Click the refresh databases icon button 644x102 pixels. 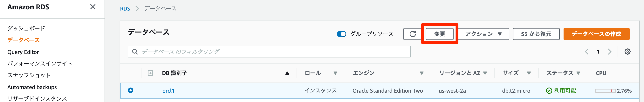pyautogui.click(x=413, y=34)
